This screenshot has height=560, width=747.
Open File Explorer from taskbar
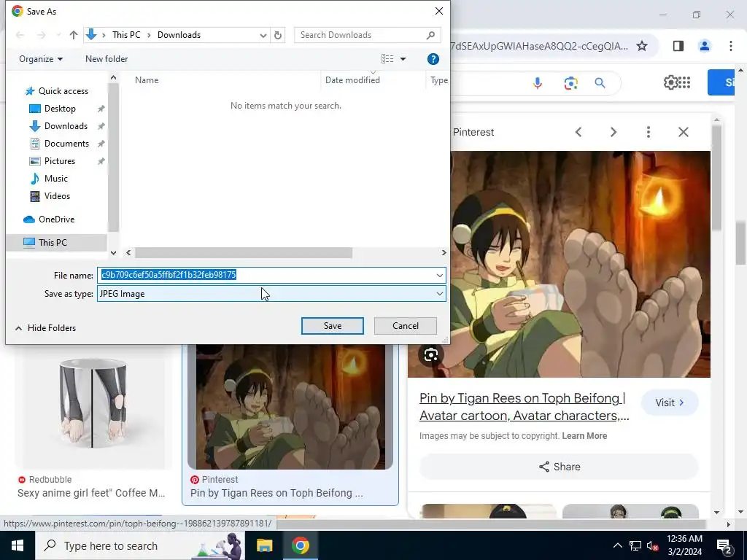264,545
